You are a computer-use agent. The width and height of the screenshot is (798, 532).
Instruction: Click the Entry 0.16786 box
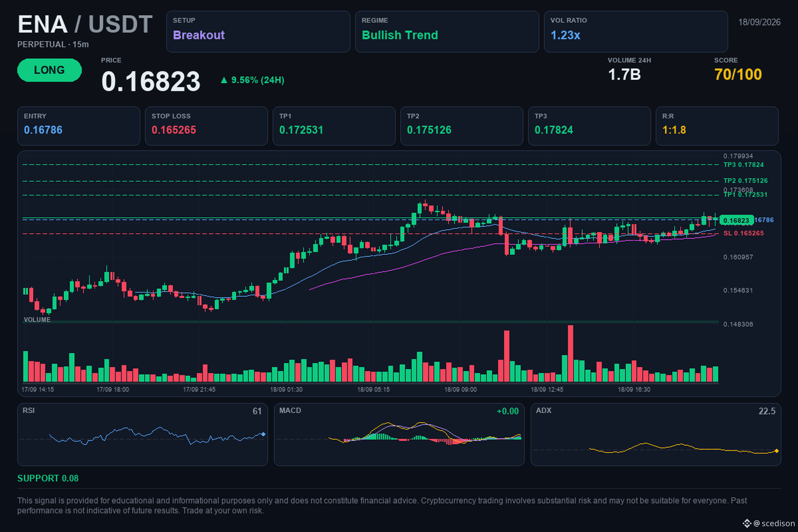[x=79, y=126]
